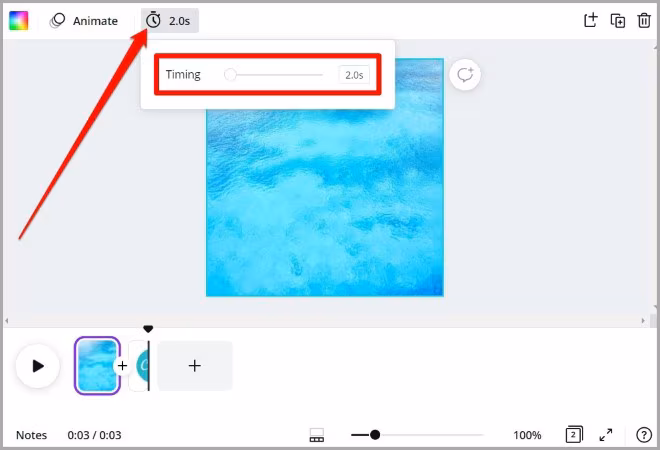Add transition between pages via plus

pyautogui.click(x=122, y=366)
